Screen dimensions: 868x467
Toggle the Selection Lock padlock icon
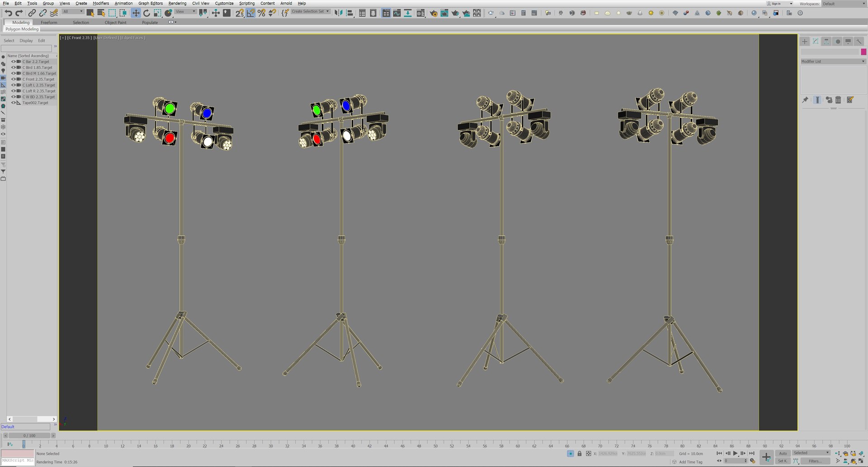[580, 453]
